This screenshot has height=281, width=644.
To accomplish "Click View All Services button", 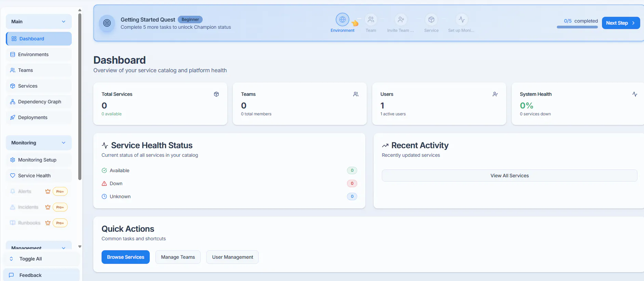I will click(509, 176).
